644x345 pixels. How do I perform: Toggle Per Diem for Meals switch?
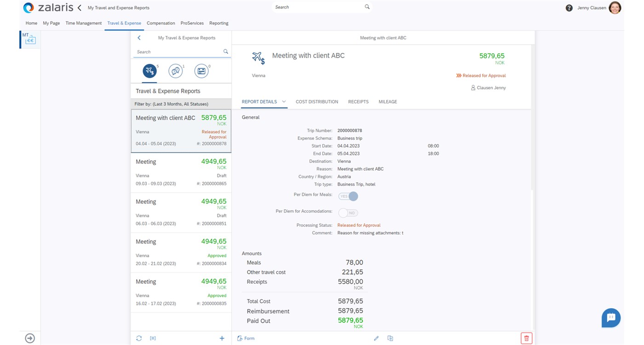[x=348, y=196]
